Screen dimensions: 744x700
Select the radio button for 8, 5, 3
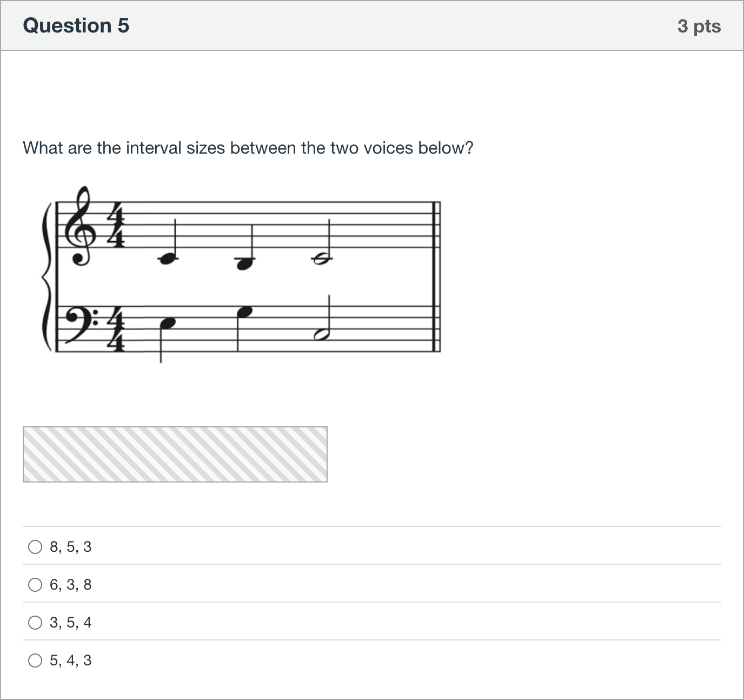coord(35,547)
